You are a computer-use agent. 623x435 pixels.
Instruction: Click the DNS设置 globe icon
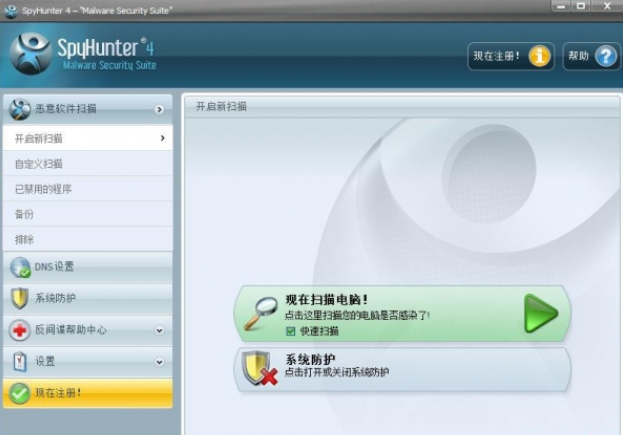[19, 268]
